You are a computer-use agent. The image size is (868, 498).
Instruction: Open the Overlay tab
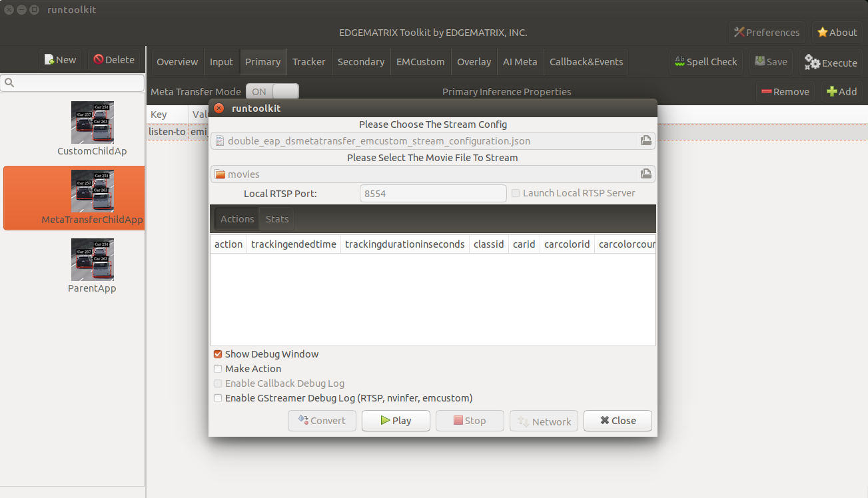pyautogui.click(x=474, y=62)
